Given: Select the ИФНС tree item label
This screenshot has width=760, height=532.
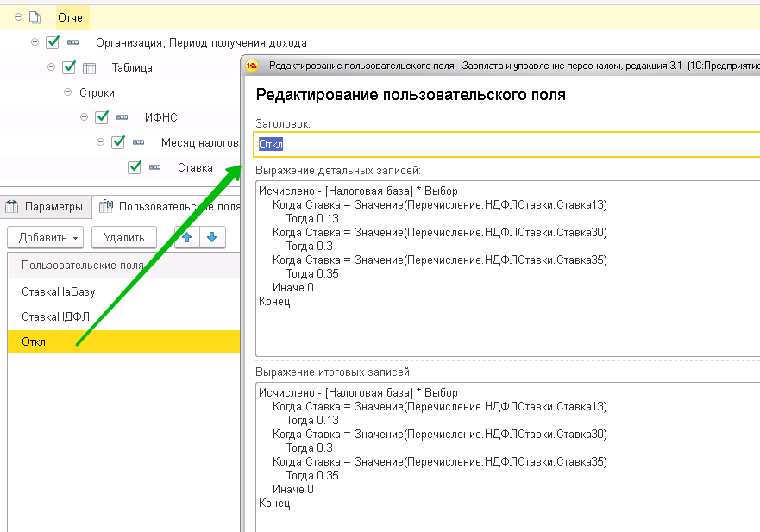Looking at the screenshot, I should pyautogui.click(x=161, y=118).
